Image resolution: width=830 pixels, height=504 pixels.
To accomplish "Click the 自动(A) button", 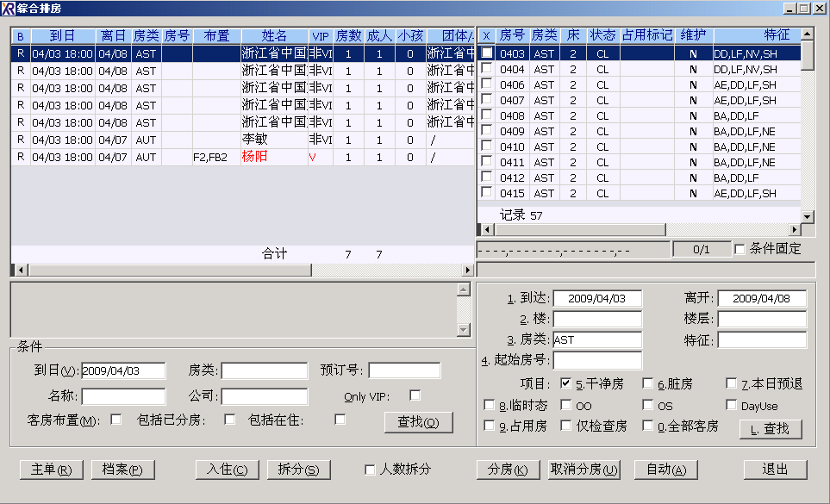I will [665, 470].
